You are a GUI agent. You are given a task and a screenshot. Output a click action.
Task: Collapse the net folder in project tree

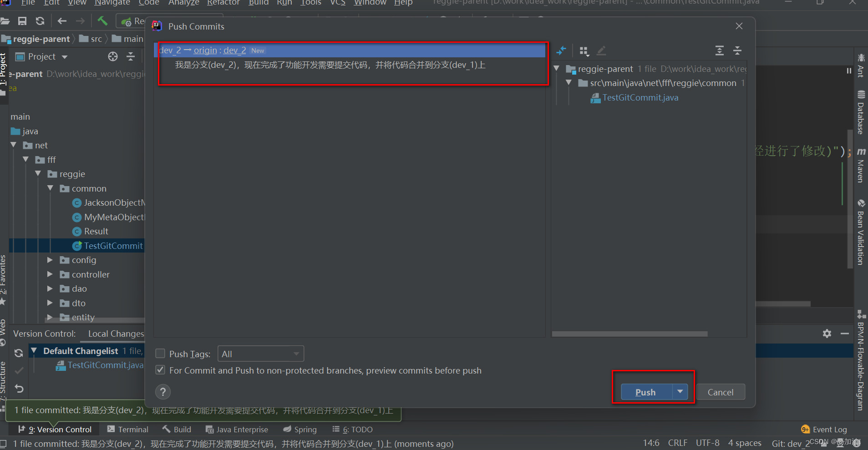pos(14,145)
